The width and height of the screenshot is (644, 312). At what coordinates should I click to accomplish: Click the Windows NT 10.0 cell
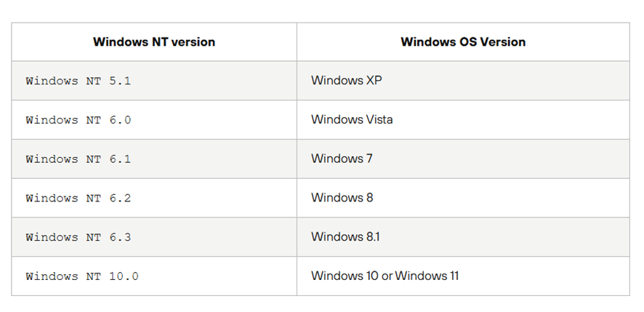click(82, 276)
